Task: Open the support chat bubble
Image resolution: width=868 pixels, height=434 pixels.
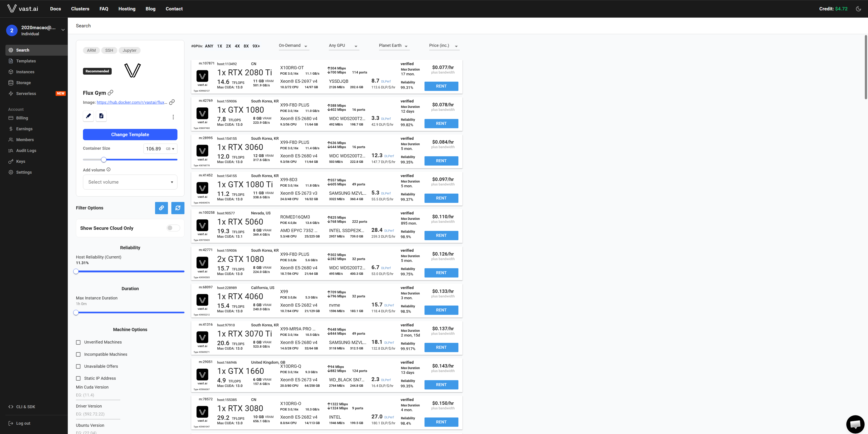Action: (x=855, y=424)
